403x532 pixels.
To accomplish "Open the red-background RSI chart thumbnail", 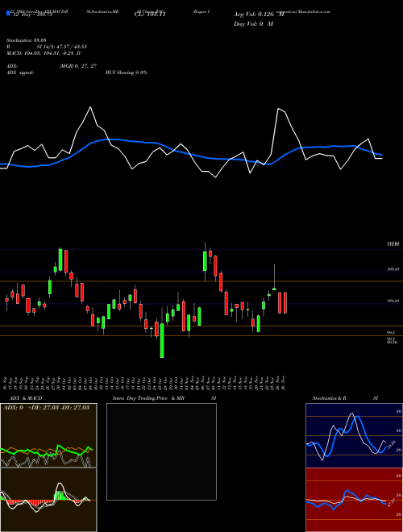I will pyautogui.click(x=354, y=500).
